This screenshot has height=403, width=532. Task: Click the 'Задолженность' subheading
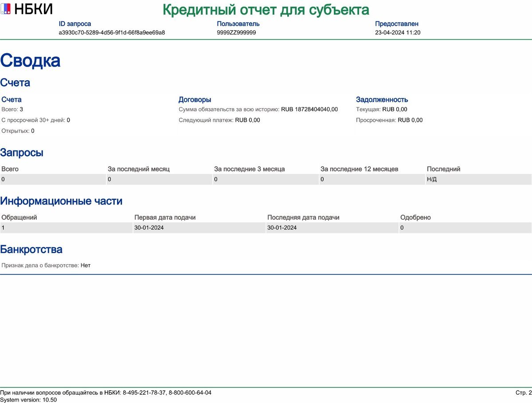pos(382,100)
